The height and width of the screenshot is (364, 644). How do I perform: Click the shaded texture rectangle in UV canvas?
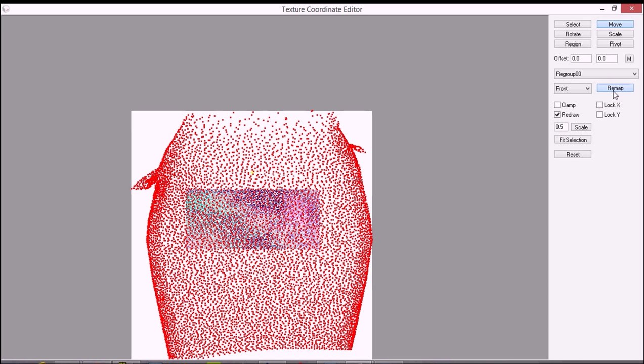click(x=253, y=219)
